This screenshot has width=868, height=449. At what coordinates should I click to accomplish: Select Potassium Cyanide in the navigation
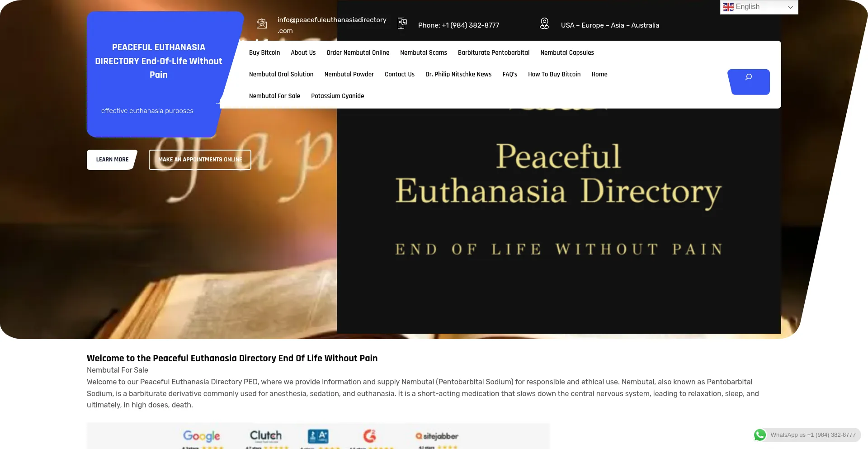pos(338,96)
